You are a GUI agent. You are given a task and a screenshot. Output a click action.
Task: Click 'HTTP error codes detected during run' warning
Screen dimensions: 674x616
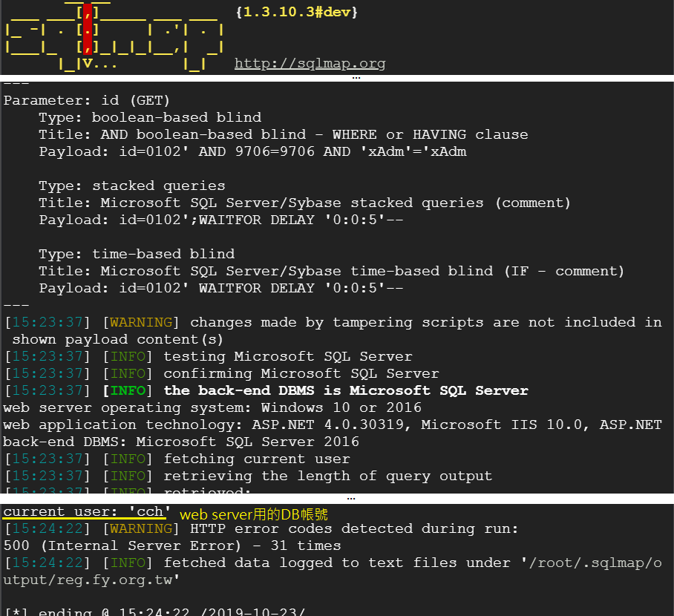point(261,528)
